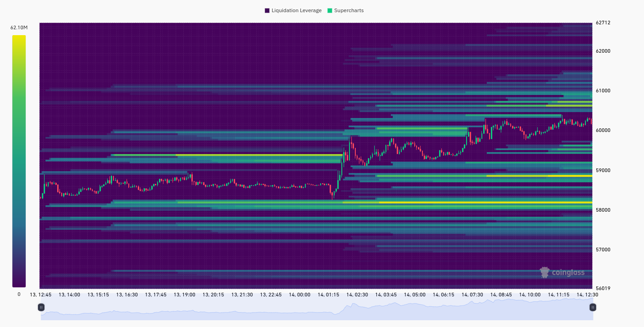The height and width of the screenshot is (327, 644).
Task: Click the 14, 05:00 time axis label
Action: coord(415,295)
